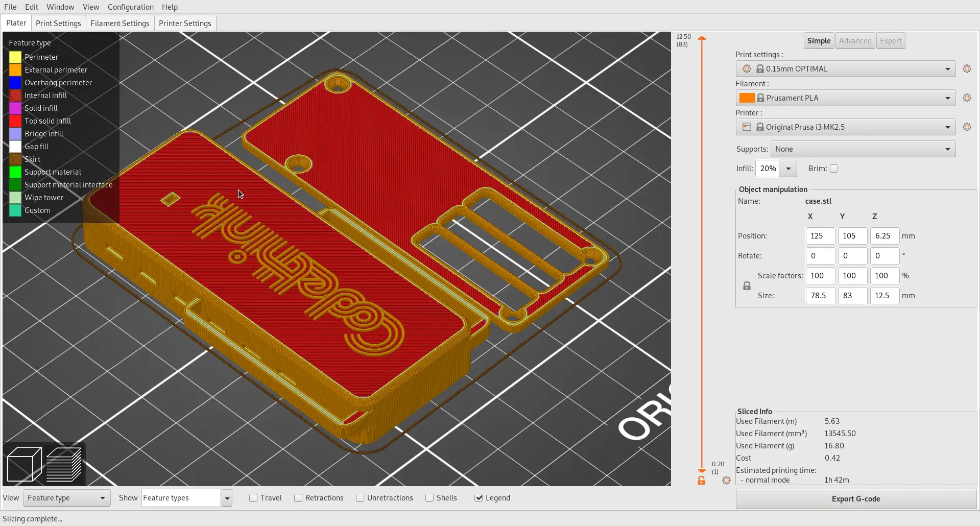Click the Perimeter yellow legend swatch
Viewport: 980px width, 526px height.
click(x=15, y=57)
